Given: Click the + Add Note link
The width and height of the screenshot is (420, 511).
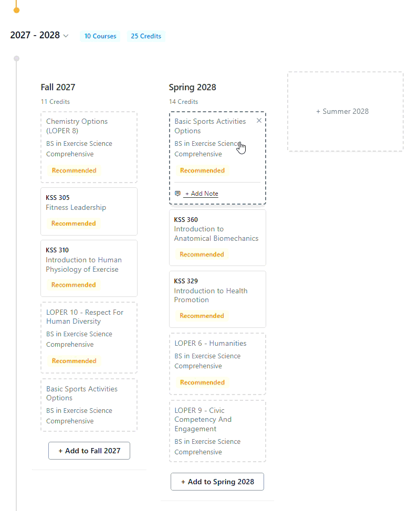Looking at the screenshot, I should pyautogui.click(x=201, y=194).
